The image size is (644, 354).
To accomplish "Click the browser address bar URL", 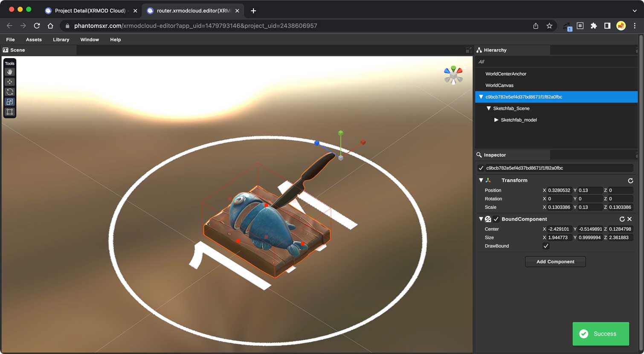I will (195, 26).
